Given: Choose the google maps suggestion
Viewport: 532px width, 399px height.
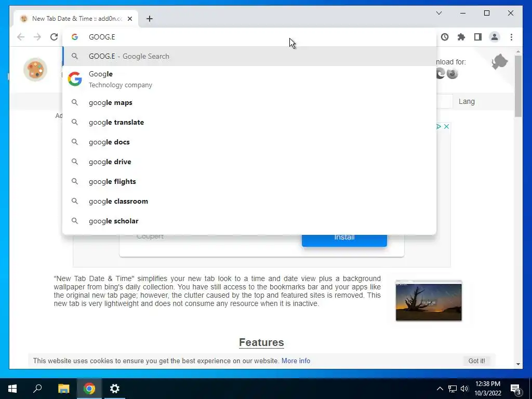Looking at the screenshot, I should [x=249, y=102].
